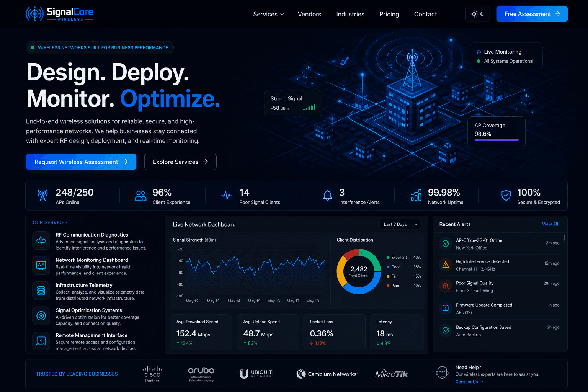Screen dimensions: 588x392
Task: Toggle the light/dark theme switch
Action: tap(477, 14)
